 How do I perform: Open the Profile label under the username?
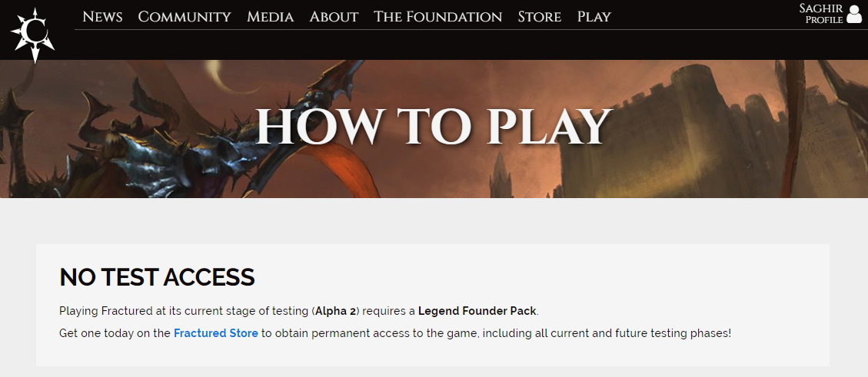tap(824, 20)
